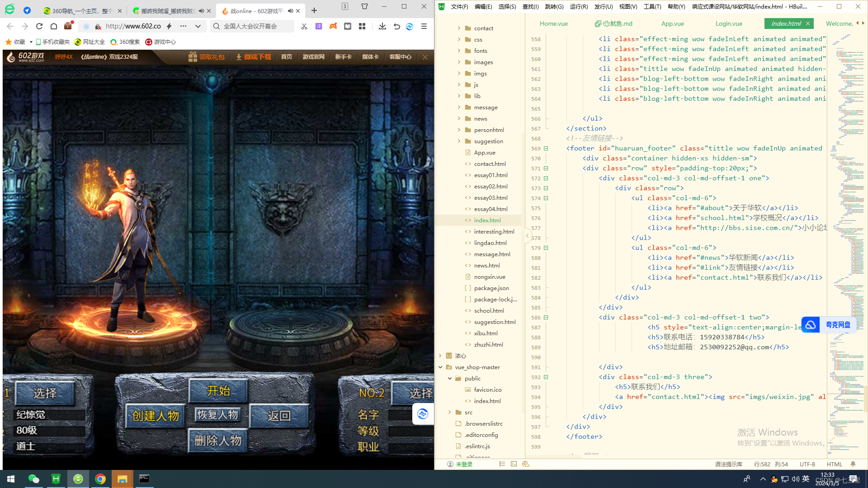Collapse the code fold at line 592
Screen dimensions: 868x488
[x=546, y=377]
